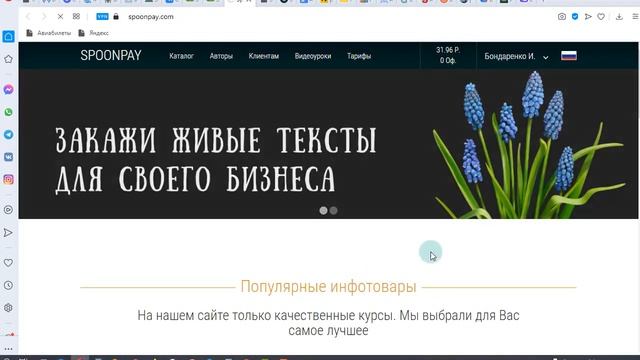The height and width of the screenshot is (360, 640).
Task: Open Instagram in the sidebar
Action: [8, 179]
